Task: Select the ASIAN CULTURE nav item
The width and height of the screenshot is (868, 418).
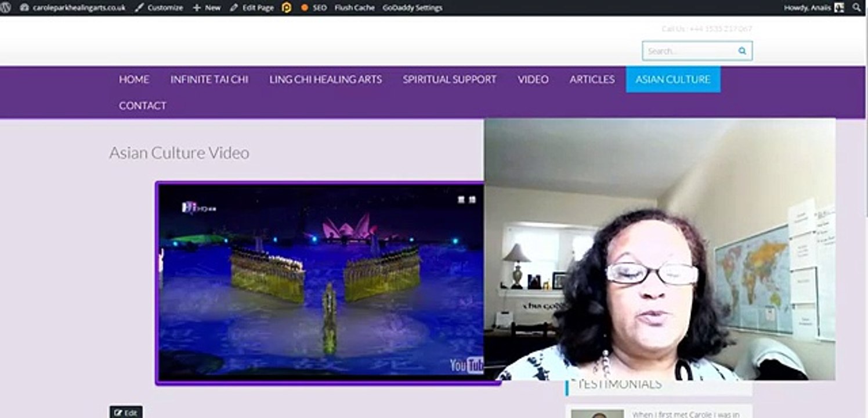Action: (x=673, y=80)
